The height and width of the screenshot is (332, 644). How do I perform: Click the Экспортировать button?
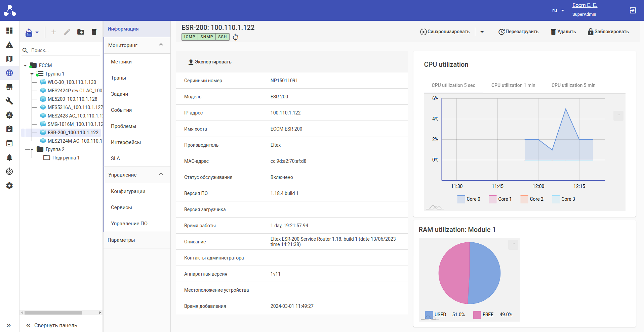coord(210,62)
